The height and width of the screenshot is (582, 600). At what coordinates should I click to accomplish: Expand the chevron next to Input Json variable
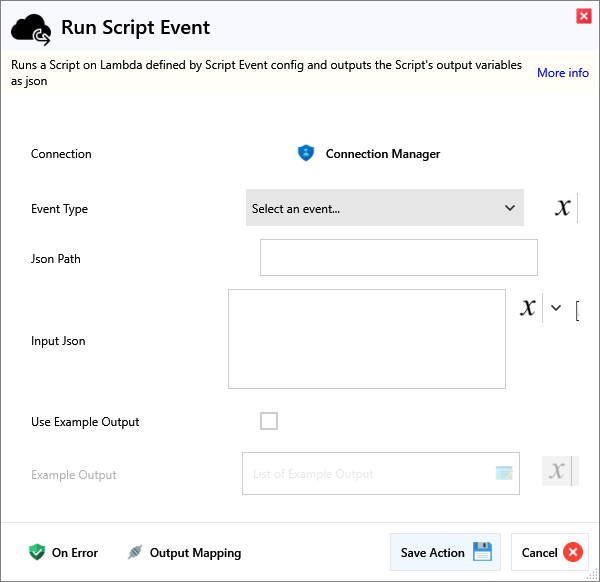[x=557, y=308]
